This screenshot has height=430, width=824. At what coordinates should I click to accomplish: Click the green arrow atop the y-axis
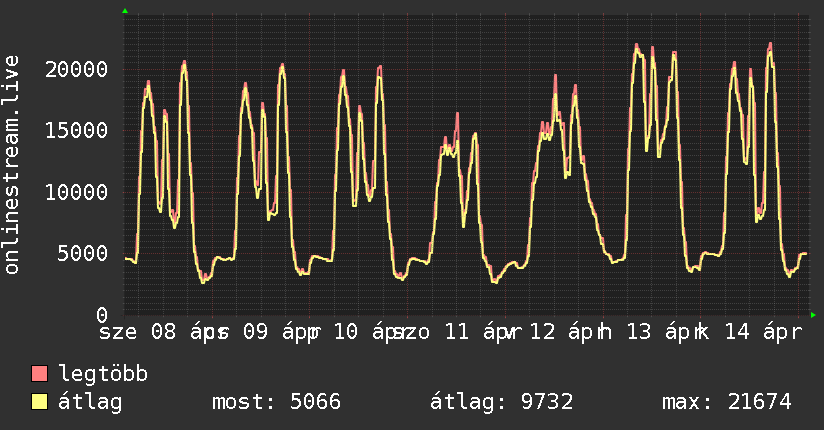tap(125, 11)
